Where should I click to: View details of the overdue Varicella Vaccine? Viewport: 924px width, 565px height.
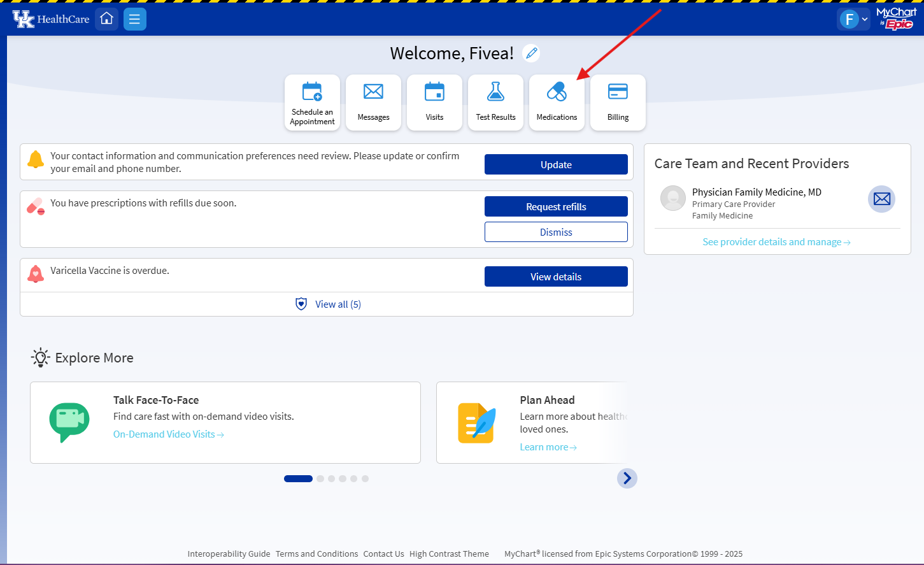555,276
